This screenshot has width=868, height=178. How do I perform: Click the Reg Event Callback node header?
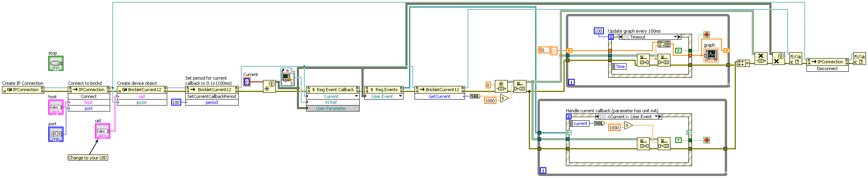point(333,90)
